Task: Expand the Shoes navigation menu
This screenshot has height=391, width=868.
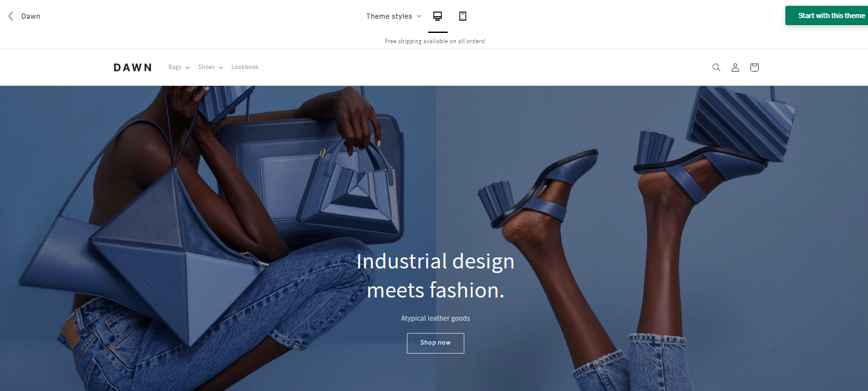Action: (211, 67)
